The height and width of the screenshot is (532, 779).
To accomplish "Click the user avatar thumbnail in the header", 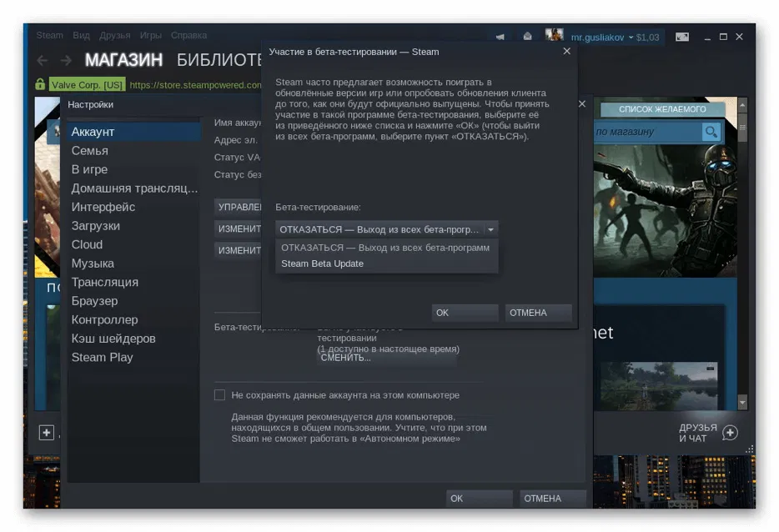I will pyautogui.click(x=555, y=36).
